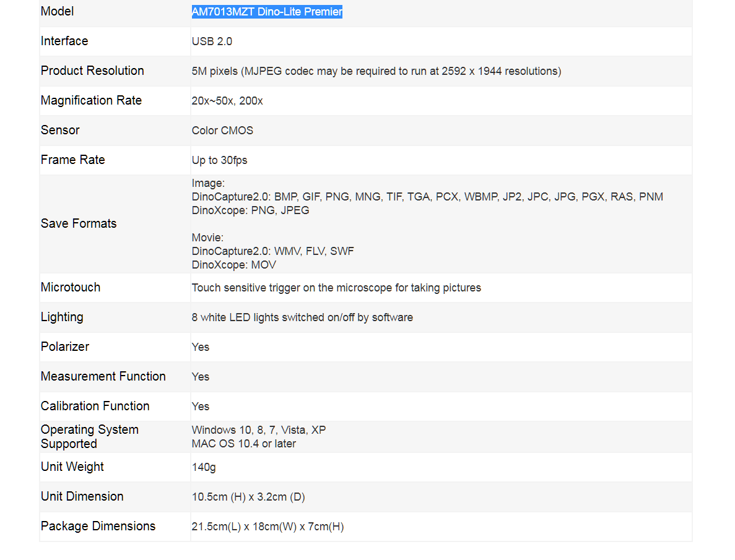Click the "21.5cm(L) x 18cm(W) x 7cm(H)" value
The image size is (735, 560).
pyautogui.click(x=267, y=527)
